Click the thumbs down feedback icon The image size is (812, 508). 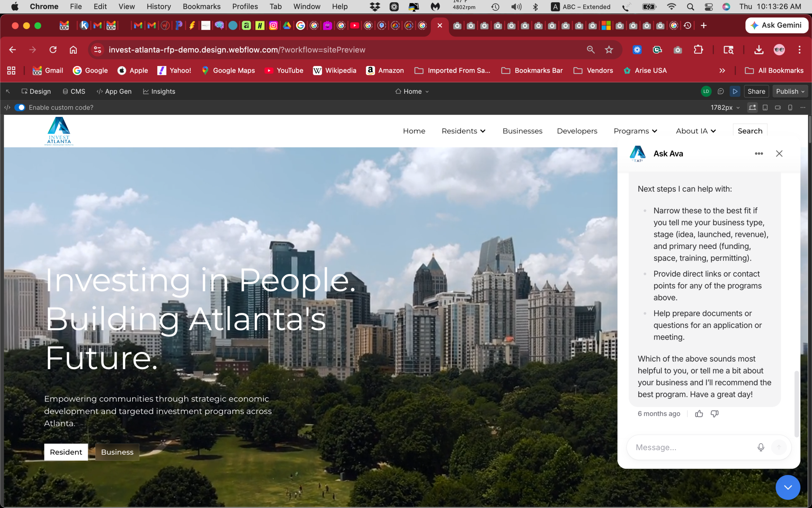[x=714, y=414]
